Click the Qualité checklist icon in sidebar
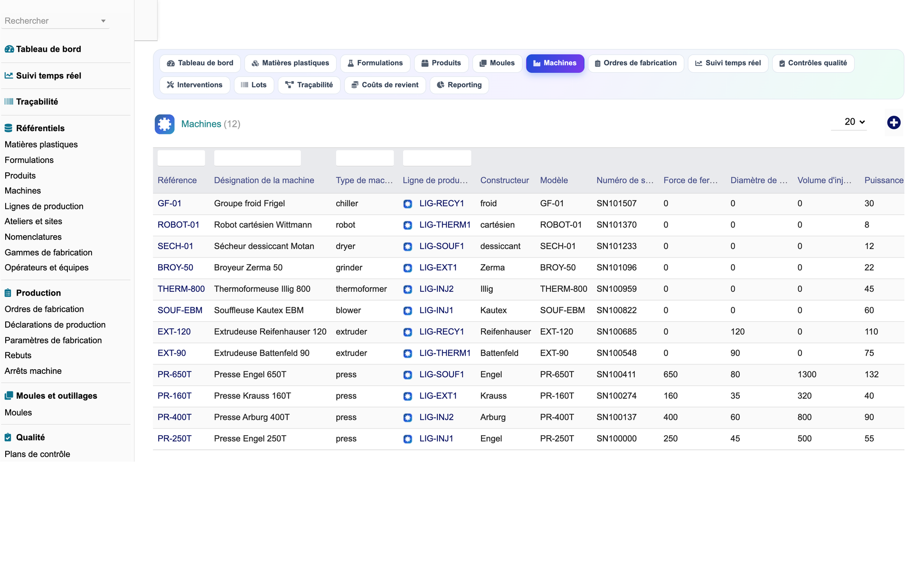The image size is (924, 572). pyautogui.click(x=8, y=438)
